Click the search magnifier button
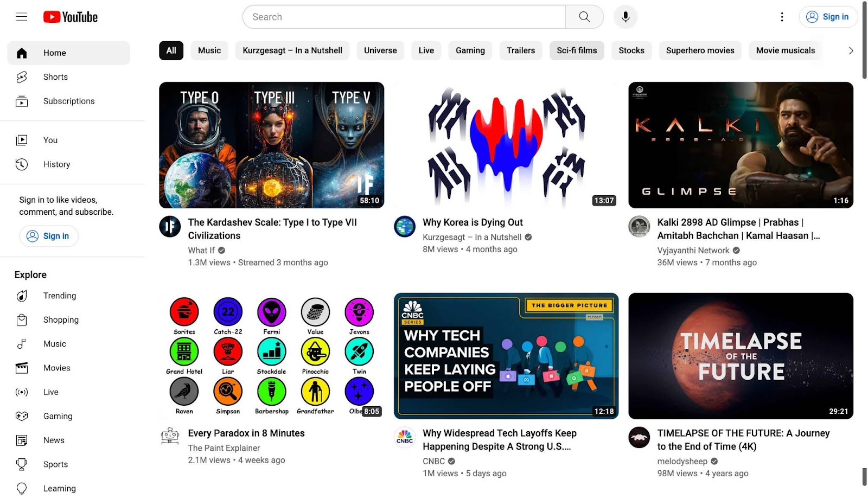Screen dimensions: 868x499 pyautogui.click(x=584, y=17)
